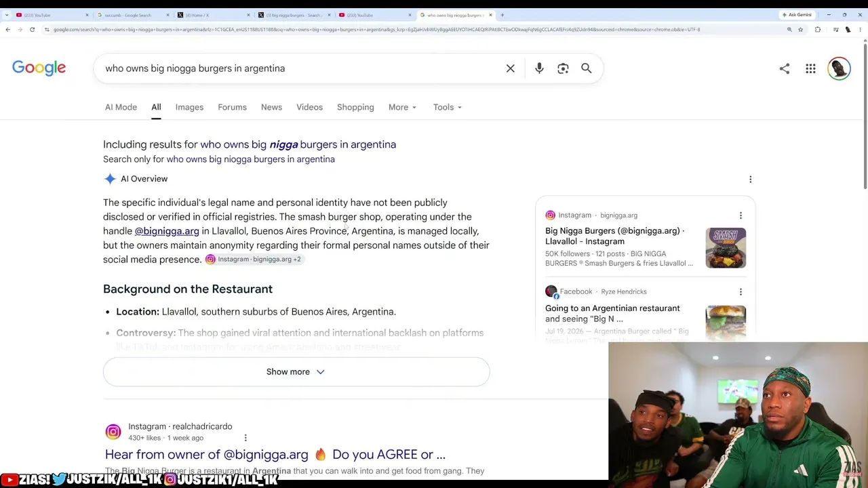Select the News results tab

click(271, 107)
